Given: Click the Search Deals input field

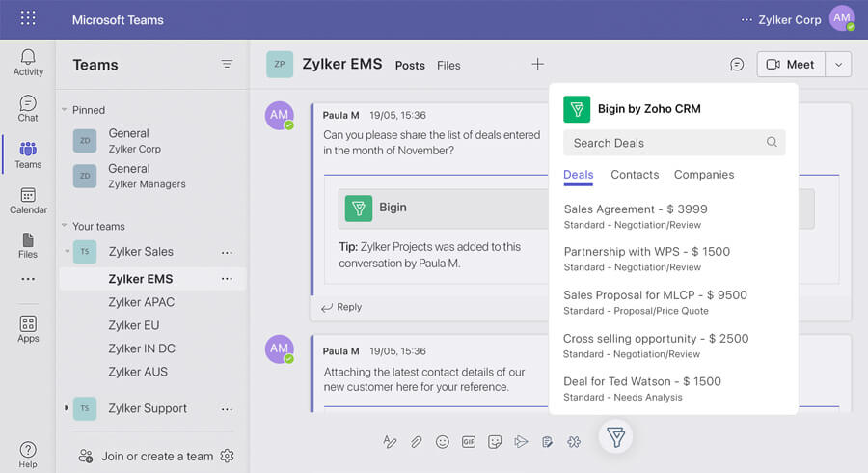Looking at the screenshot, I should 665,143.
